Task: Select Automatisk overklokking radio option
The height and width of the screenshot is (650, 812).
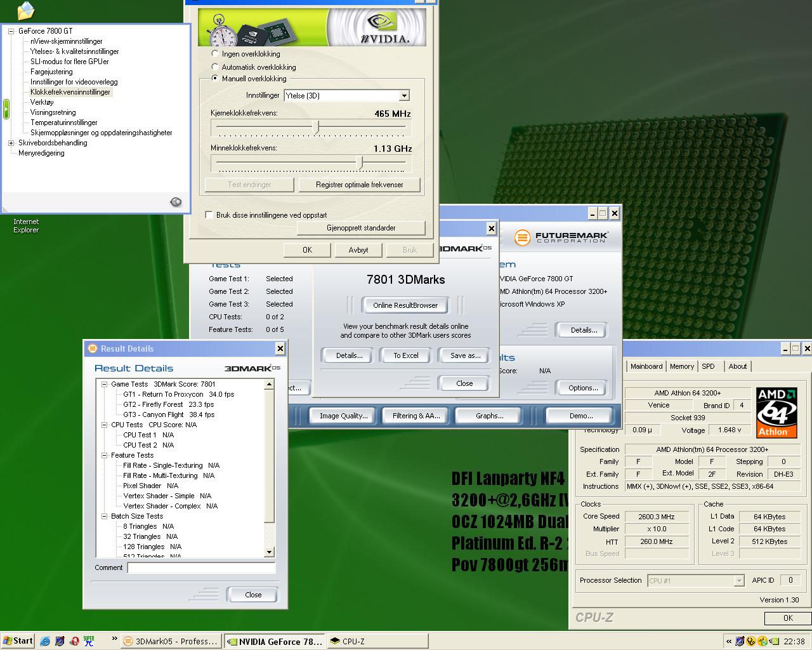Action: (x=215, y=67)
